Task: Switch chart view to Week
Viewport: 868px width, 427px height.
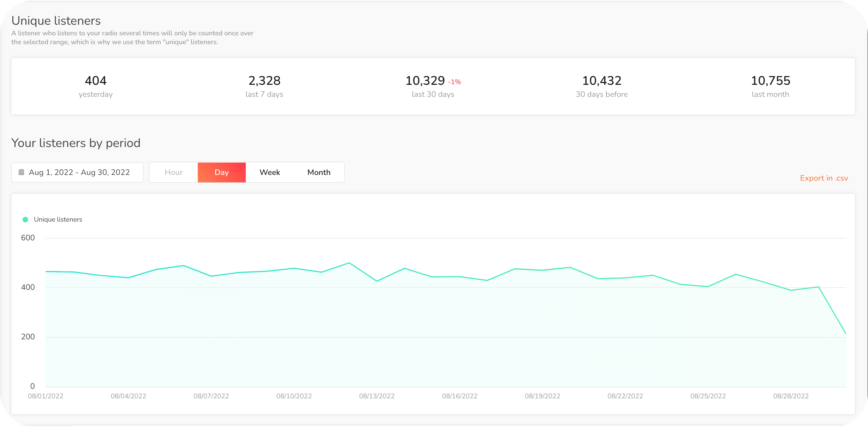Action: [x=269, y=172]
